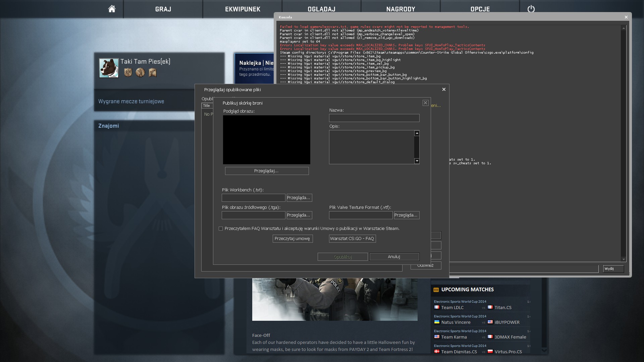
Task: Click the Opis scrollbar down arrow
Action: (x=417, y=161)
